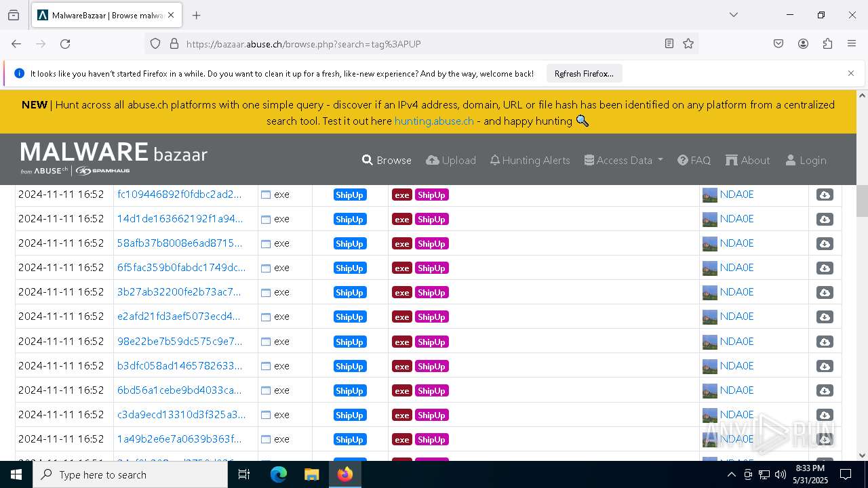Open the Login menu item
This screenshot has height=488, width=868.
click(806, 160)
